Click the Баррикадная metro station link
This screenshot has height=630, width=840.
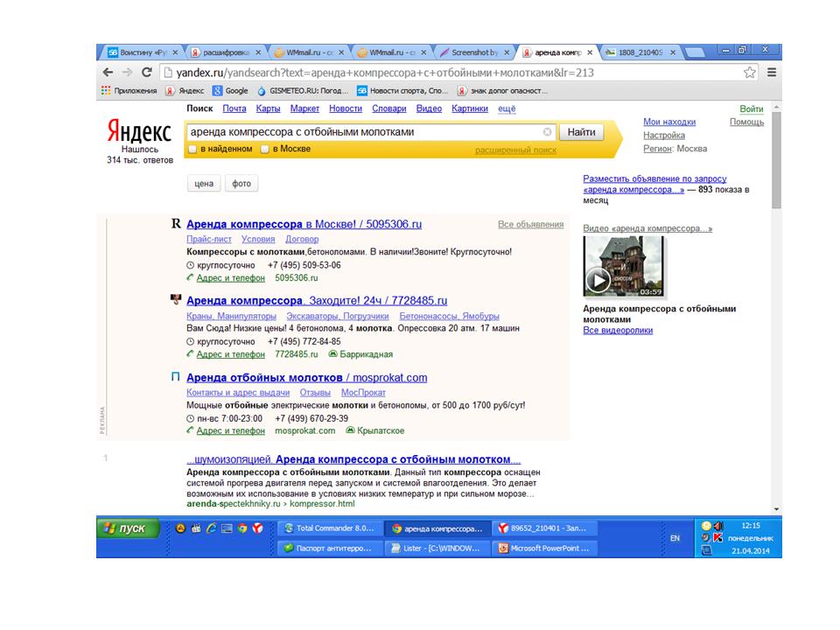point(367,354)
